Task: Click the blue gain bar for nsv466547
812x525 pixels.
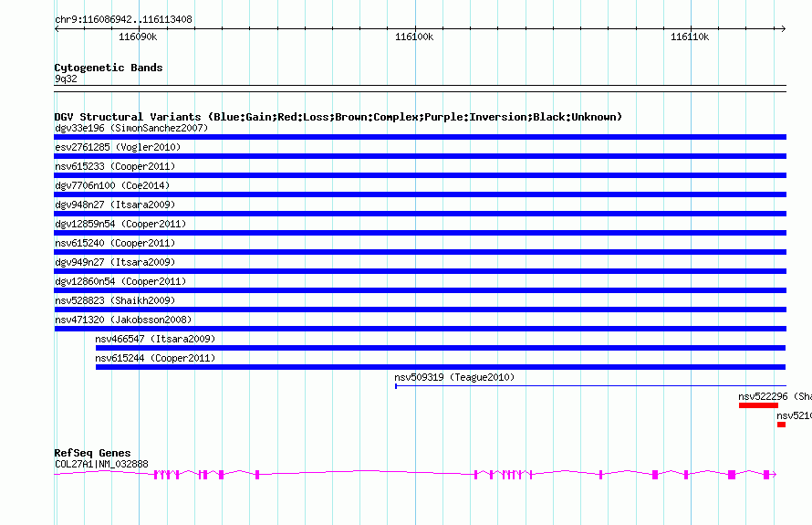Action: click(x=441, y=348)
